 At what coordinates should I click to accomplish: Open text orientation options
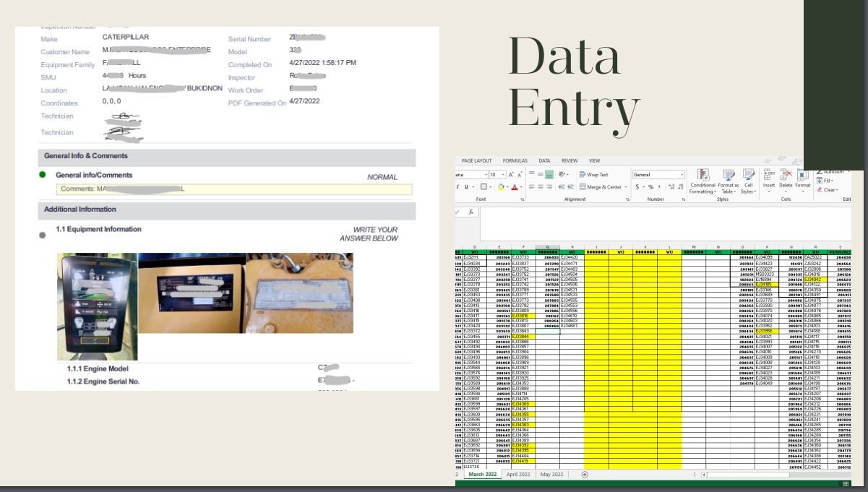click(x=564, y=174)
